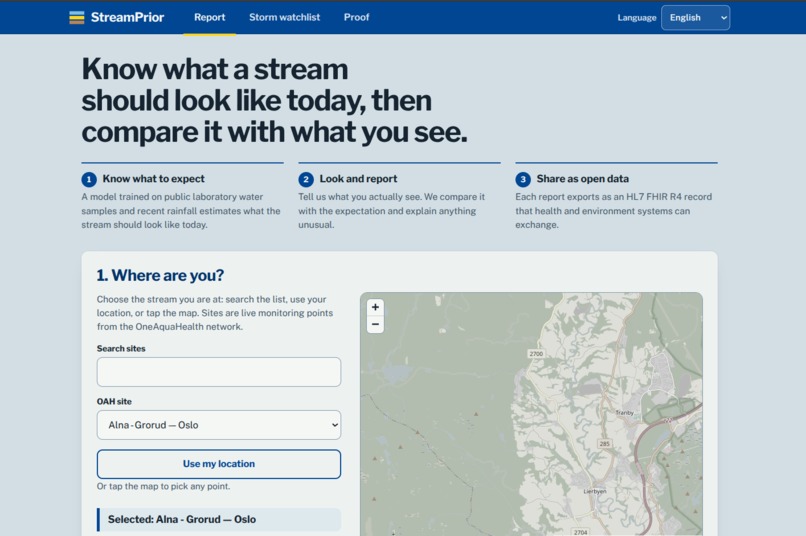Click the Use my location button
The image size is (806, 536).
pyautogui.click(x=218, y=464)
